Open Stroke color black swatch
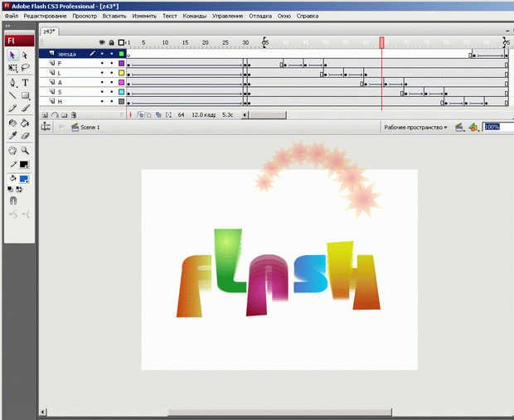The height and width of the screenshot is (420, 514). point(24,165)
